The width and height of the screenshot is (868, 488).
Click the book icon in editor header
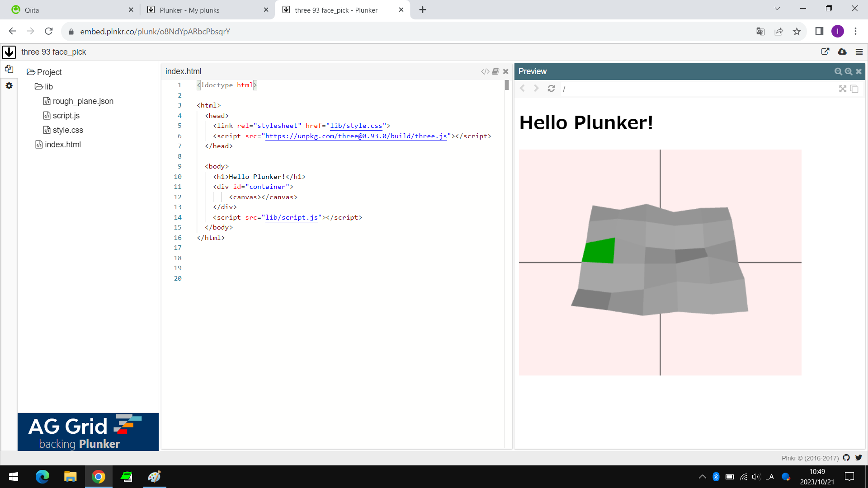point(495,71)
